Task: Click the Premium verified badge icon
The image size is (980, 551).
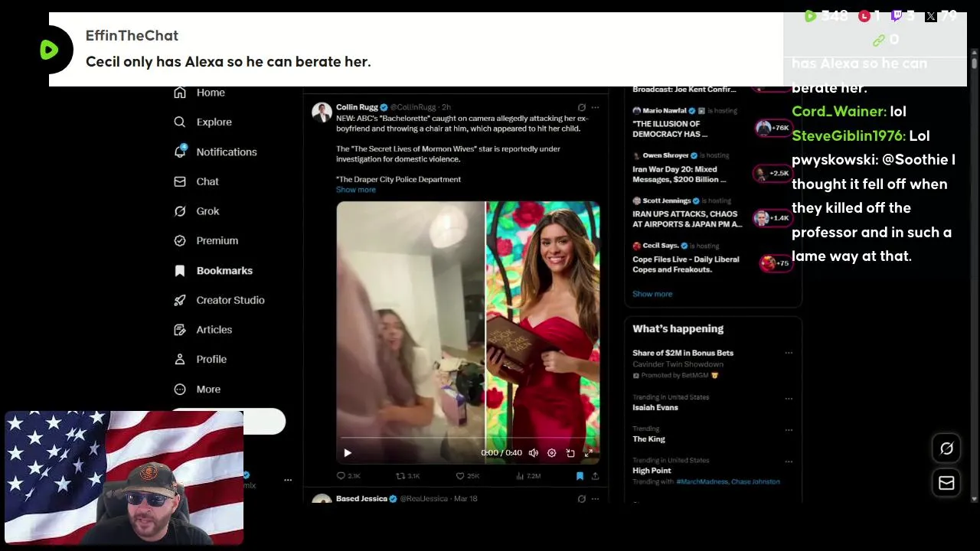Action: [x=180, y=240]
